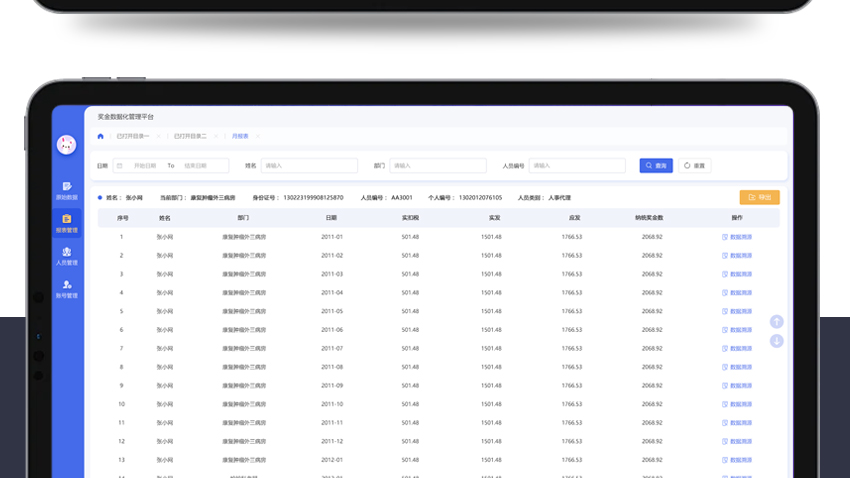
Task: Click the 姓名 input field
Action: point(308,166)
